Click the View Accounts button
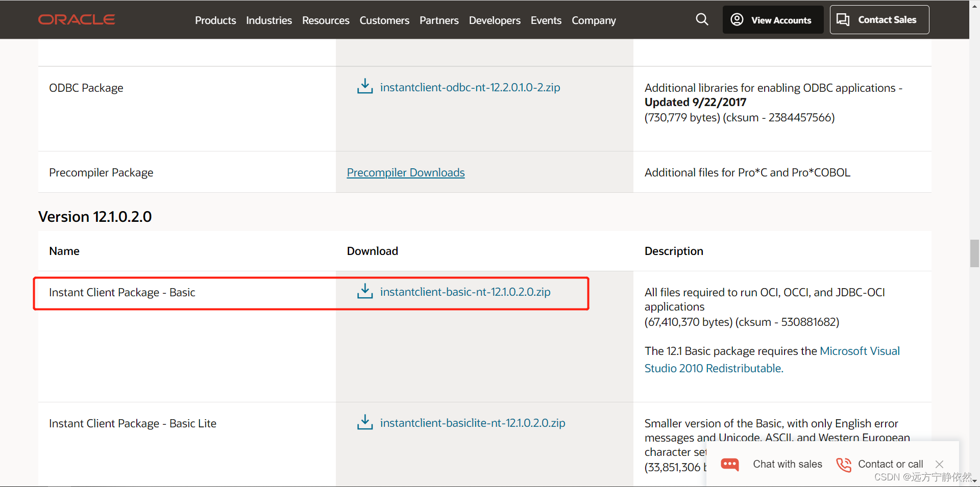This screenshot has width=980, height=487. [773, 20]
